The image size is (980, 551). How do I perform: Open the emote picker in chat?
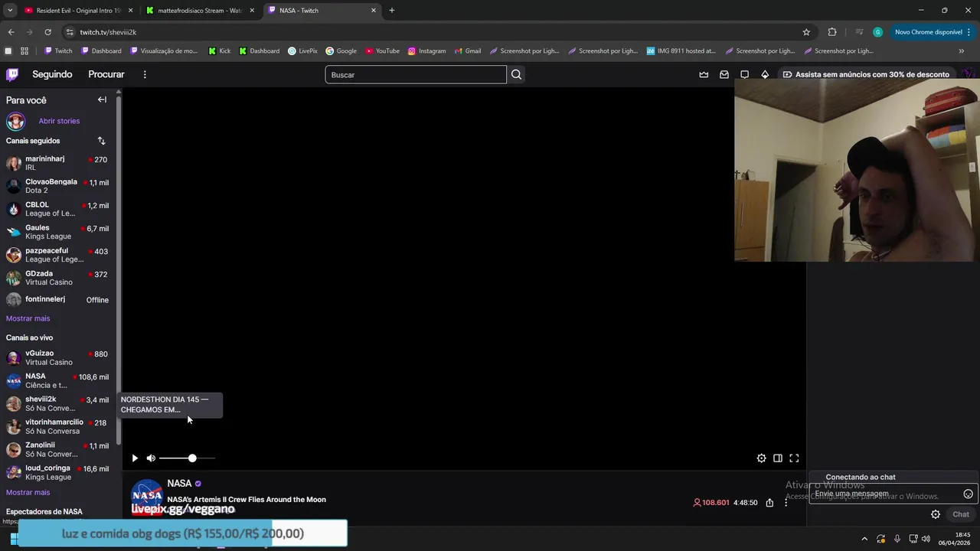(x=968, y=494)
